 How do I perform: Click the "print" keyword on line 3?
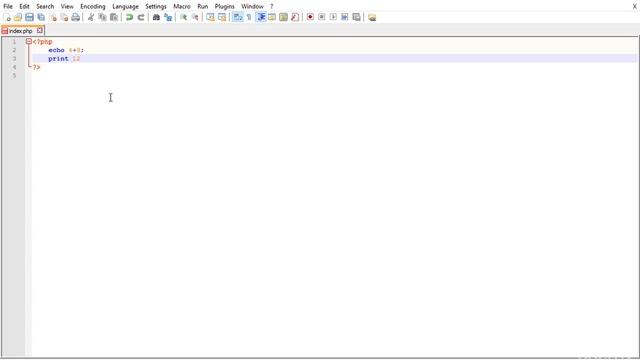tap(58, 59)
